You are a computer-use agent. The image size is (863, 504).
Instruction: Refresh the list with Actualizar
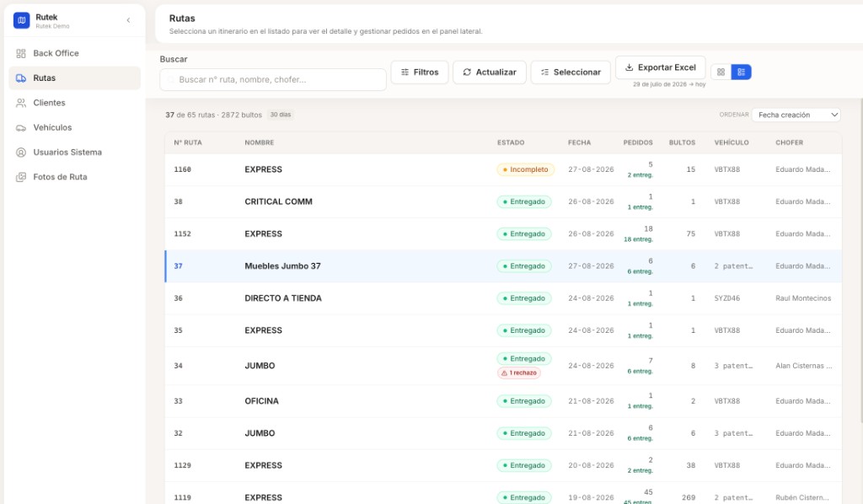490,72
